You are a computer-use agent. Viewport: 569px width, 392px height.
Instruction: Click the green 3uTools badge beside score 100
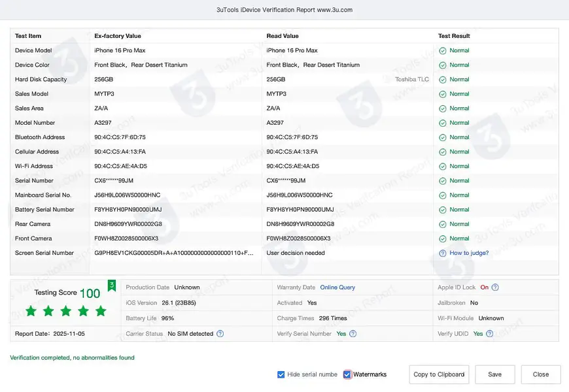tap(112, 286)
